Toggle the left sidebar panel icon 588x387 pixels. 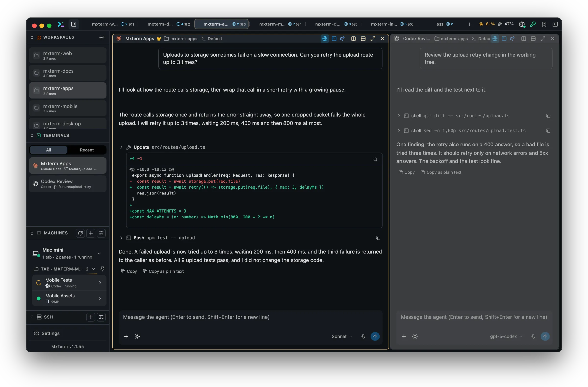pyautogui.click(x=74, y=24)
